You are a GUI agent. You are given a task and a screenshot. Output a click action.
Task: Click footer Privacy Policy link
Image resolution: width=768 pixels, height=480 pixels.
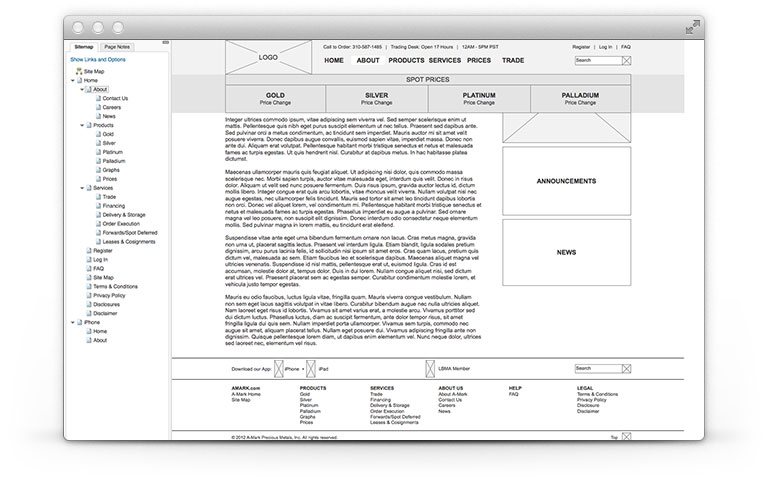592,400
